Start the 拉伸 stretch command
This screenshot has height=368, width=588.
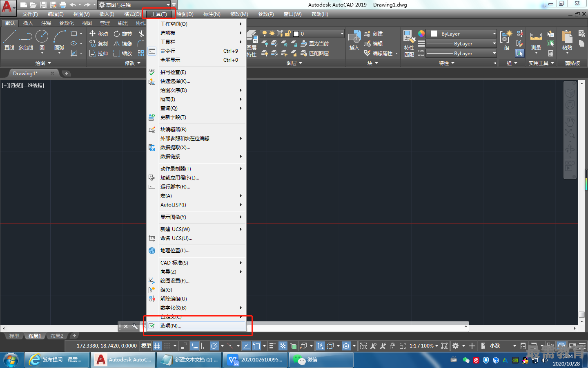click(x=98, y=53)
